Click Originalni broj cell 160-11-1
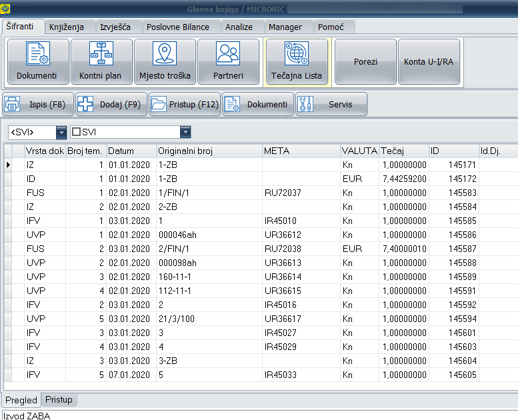This screenshot has width=518, height=420. (x=209, y=277)
